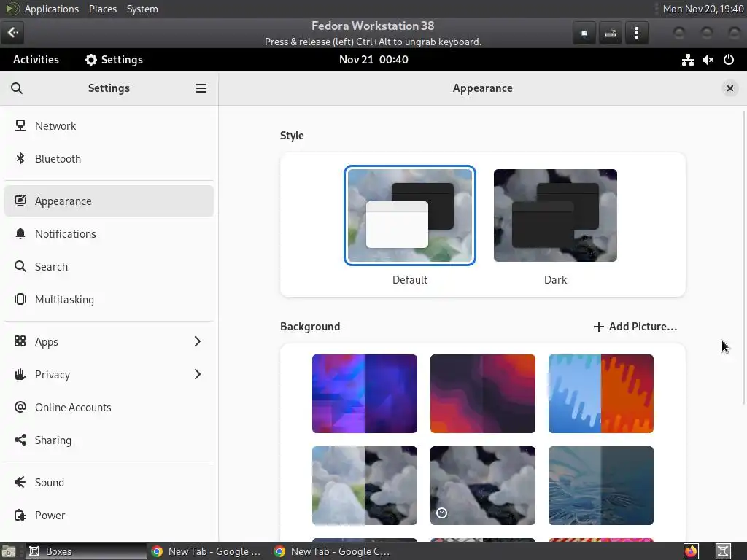Open the clock and calendar Nov 21
Image resolution: width=747 pixels, height=560 pixels.
click(373, 60)
